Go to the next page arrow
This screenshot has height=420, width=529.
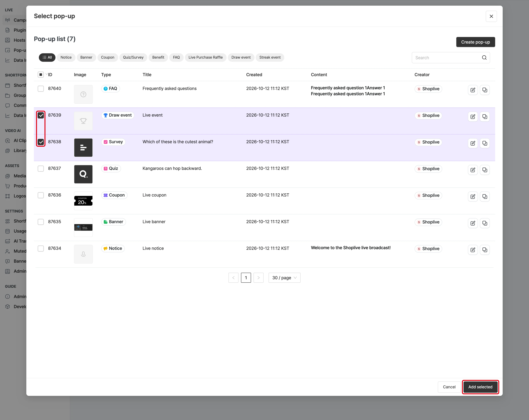coord(258,278)
